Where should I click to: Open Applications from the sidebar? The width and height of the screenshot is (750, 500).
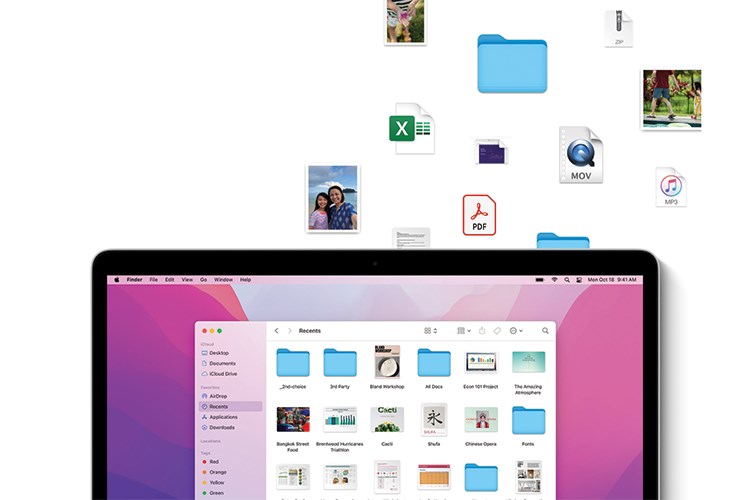223,417
